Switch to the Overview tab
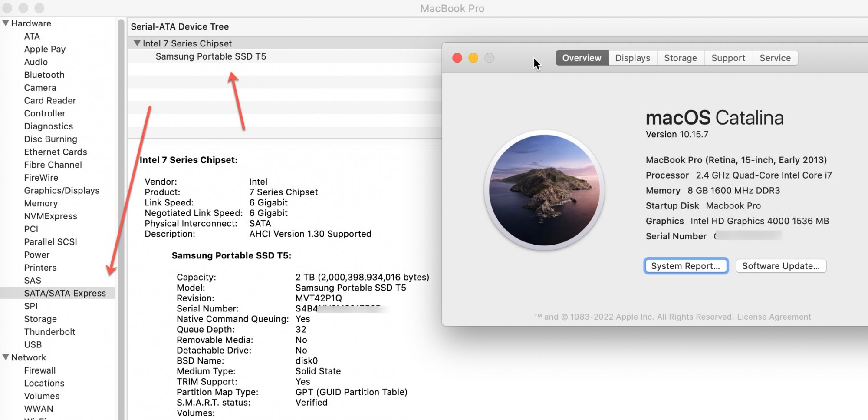Viewport: 868px width, 420px height. tap(582, 58)
